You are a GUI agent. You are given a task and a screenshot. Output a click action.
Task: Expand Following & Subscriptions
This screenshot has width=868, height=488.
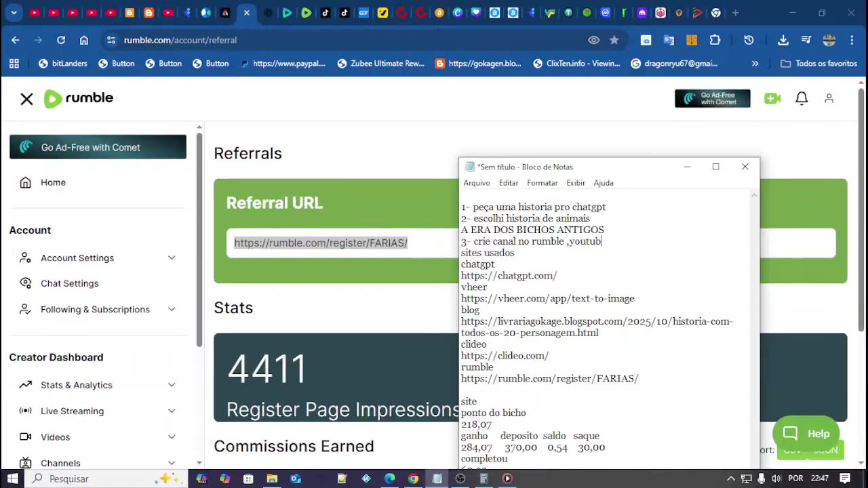tap(98, 309)
